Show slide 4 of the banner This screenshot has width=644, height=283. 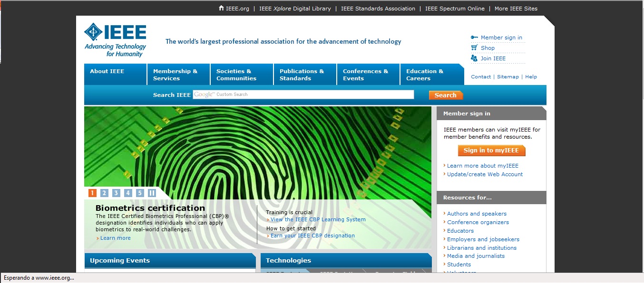tap(128, 193)
